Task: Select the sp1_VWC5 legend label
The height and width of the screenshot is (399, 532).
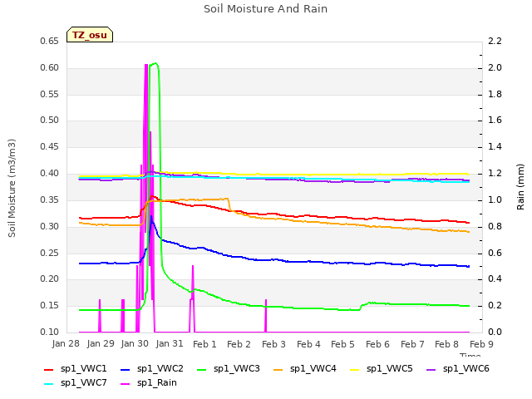Action: click(x=390, y=369)
